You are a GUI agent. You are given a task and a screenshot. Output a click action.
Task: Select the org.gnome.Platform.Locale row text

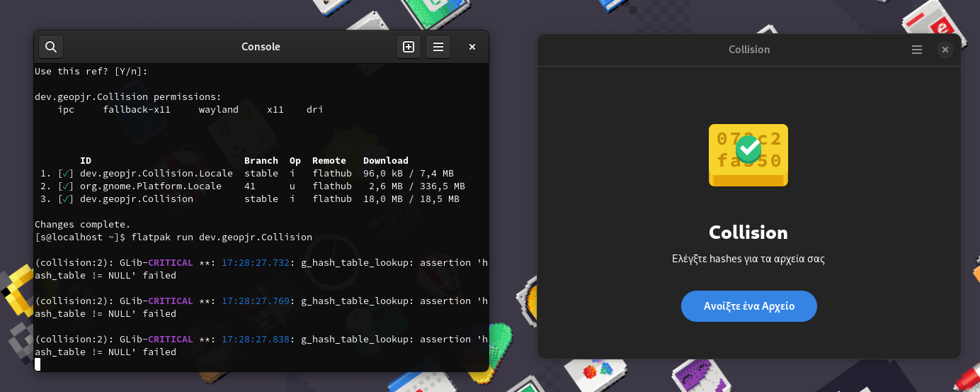click(x=151, y=186)
